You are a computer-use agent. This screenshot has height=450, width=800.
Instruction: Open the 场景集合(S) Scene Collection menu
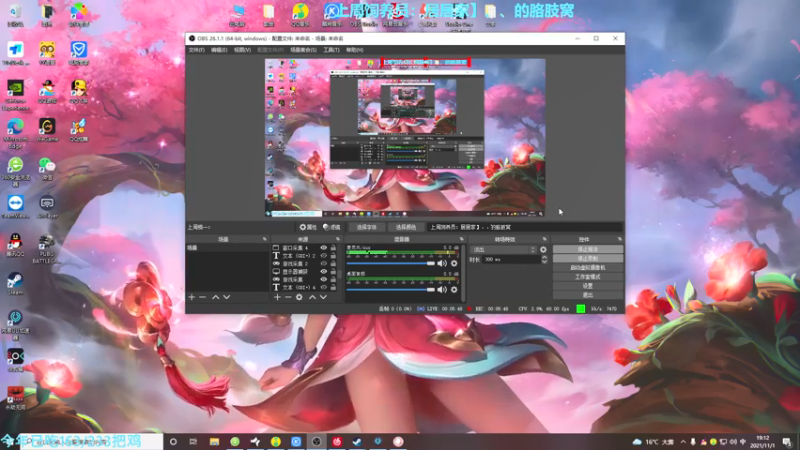pos(304,50)
